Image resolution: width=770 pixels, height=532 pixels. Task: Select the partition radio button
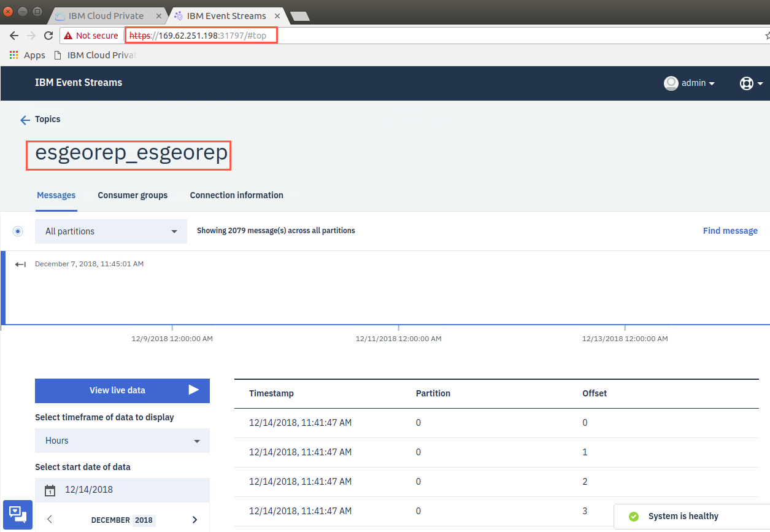pos(18,231)
